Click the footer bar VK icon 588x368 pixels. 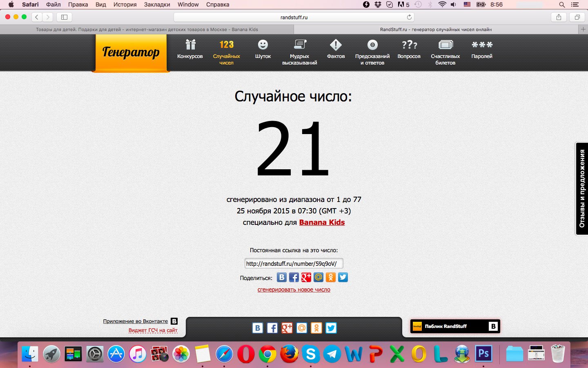pos(258,328)
